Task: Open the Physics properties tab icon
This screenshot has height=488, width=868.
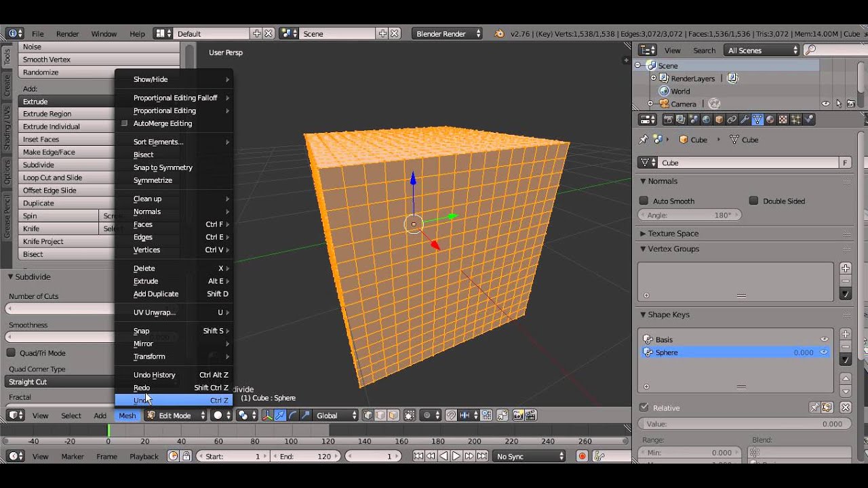Action: [809, 119]
